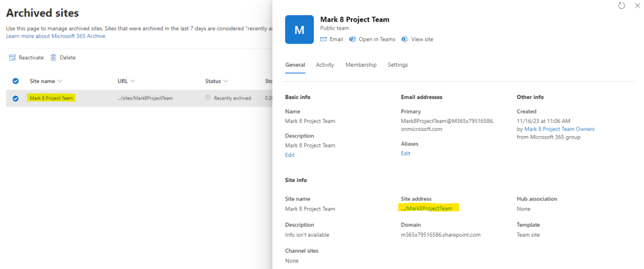Uncheck the Mark 8 Project Team row checkbox
Viewport: 644px width, 269px height.
pos(16,98)
